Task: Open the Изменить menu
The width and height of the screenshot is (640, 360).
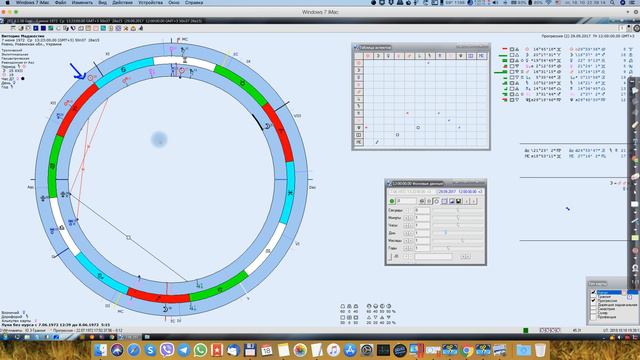Action: (82, 2)
